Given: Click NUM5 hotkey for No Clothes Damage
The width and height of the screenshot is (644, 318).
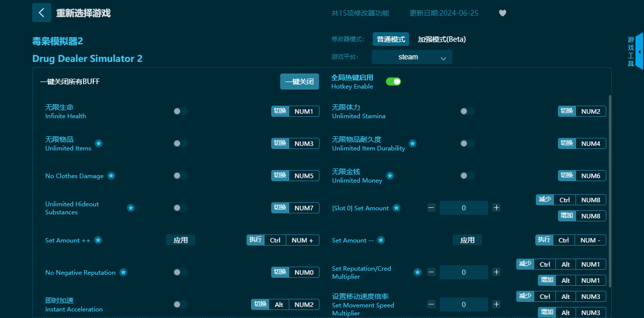Looking at the screenshot, I should 295,176.
